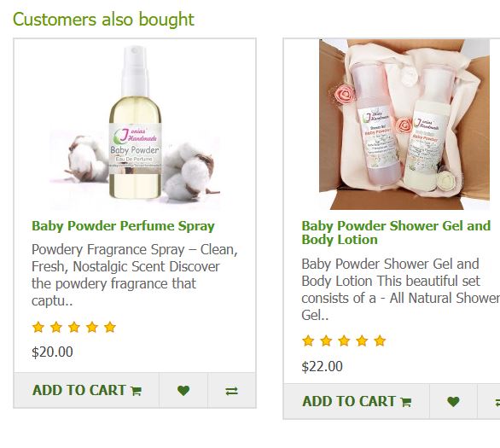Click first star of Perfume Spray rating
Image resolution: width=500 pixels, height=448 pixels.
(38, 327)
